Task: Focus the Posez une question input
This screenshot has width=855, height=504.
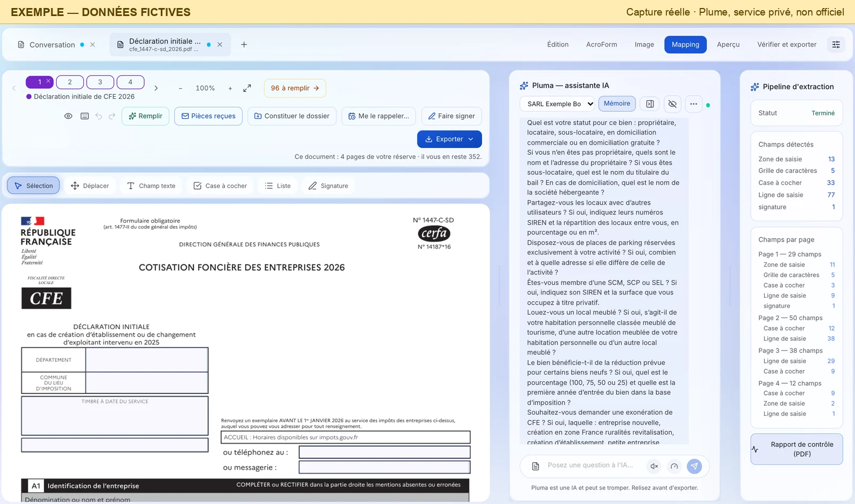Action: [x=590, y=466]
